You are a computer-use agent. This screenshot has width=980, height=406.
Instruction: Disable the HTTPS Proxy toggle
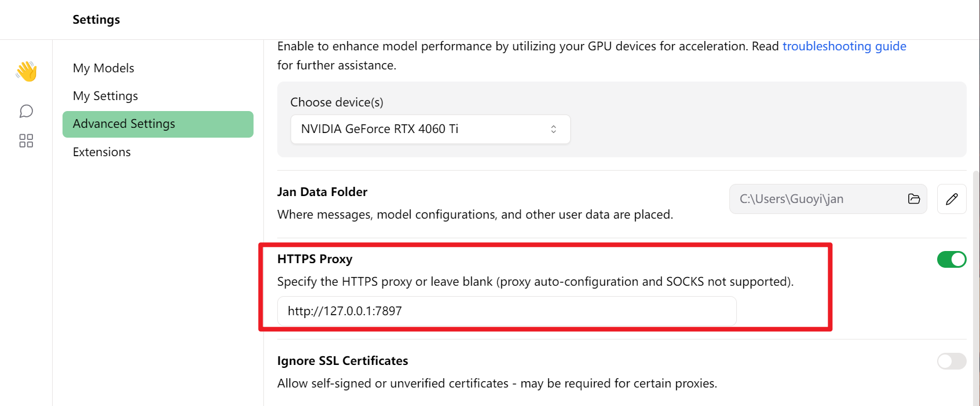(952, 260)
